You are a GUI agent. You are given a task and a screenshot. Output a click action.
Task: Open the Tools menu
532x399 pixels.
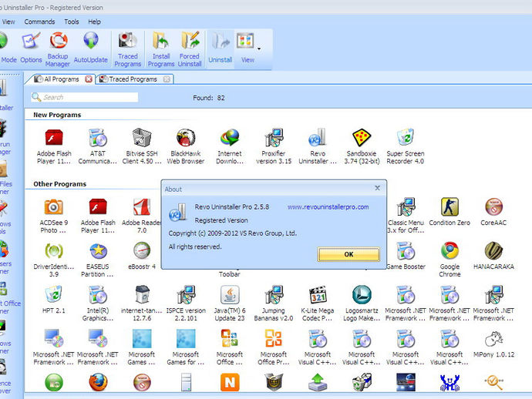point(72,22)
